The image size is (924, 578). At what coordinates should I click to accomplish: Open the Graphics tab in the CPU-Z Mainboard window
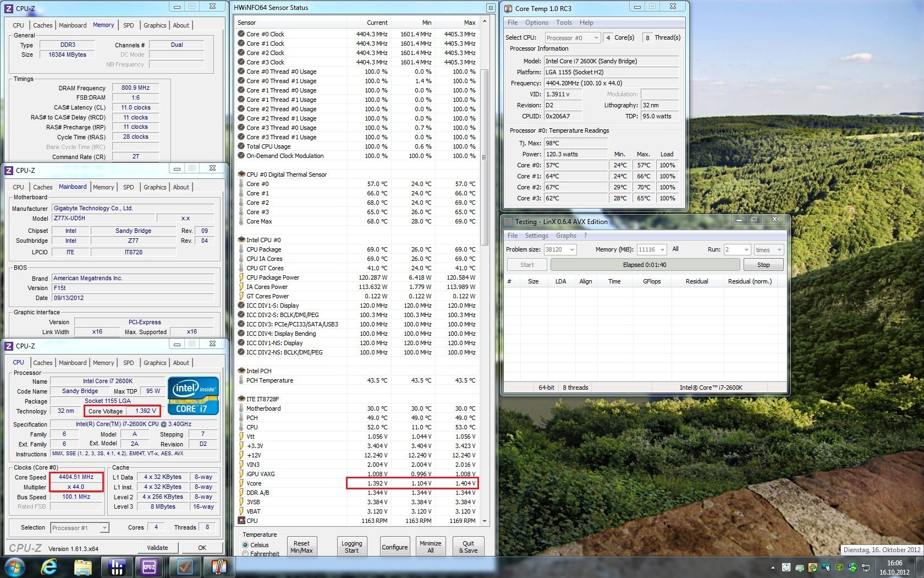tap(155, 187)
